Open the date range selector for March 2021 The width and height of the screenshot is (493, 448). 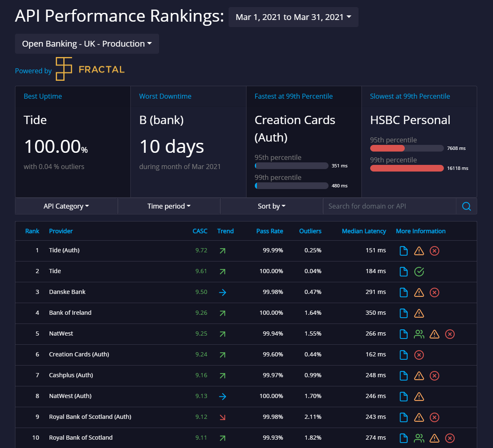(x=293, y=17)
